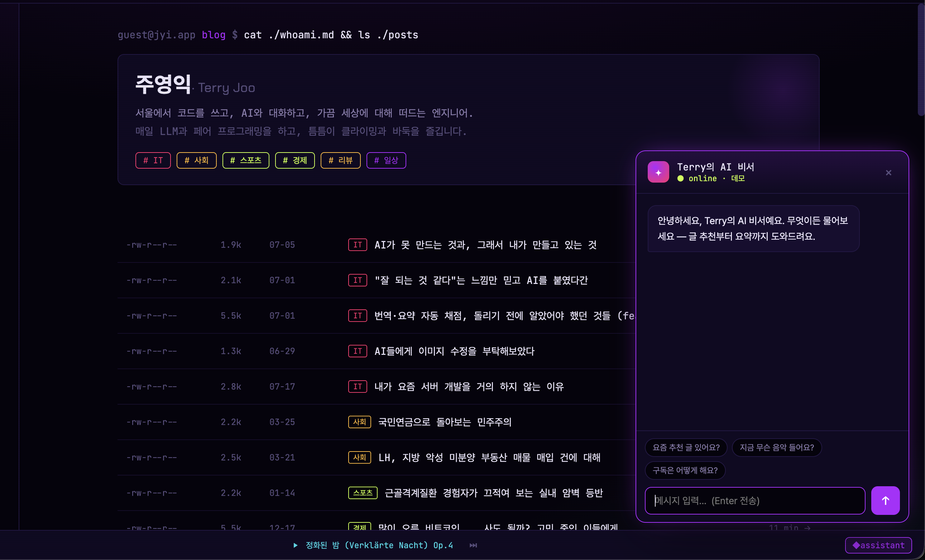This screenshot has width=925, height=560.
Task: Open post 'AI가 못 만드는 것과, 그래서 내가 만들고 있는 것'
Action: click(485, 245)
